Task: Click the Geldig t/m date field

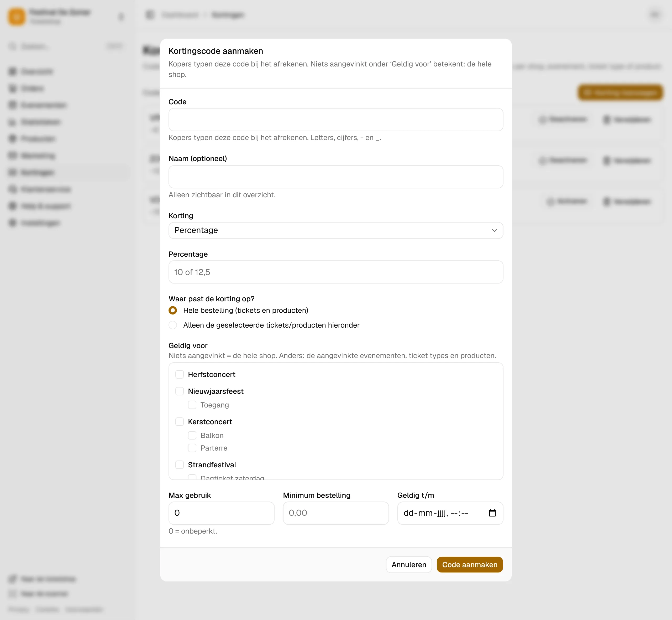Action: point(450,513)
